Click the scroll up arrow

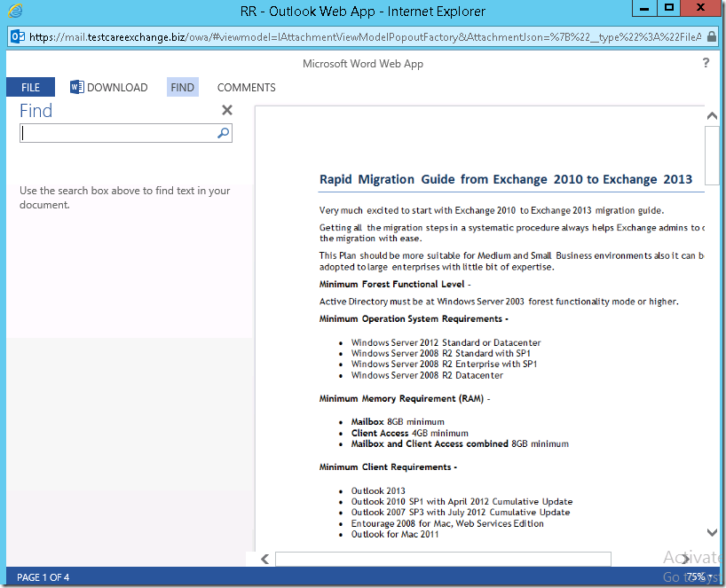[712, 115]
